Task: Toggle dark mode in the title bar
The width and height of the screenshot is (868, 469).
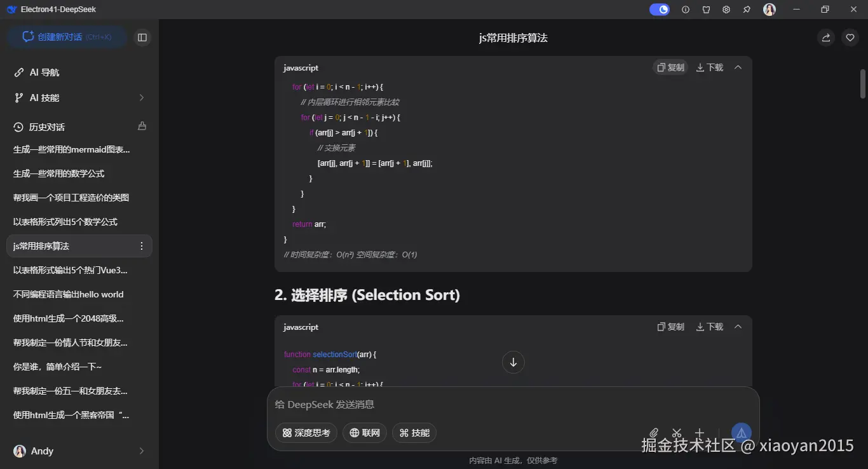Action: point(659,10)
